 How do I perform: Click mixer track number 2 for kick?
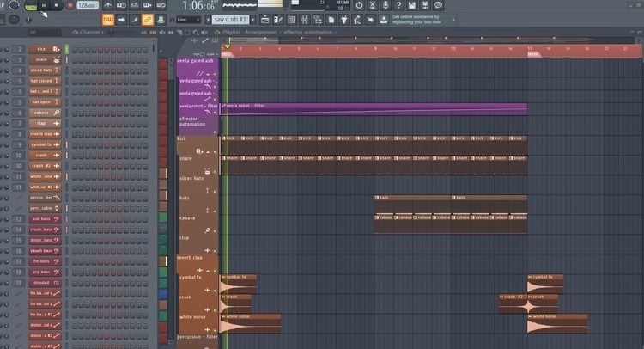click(x=19, y=49)
